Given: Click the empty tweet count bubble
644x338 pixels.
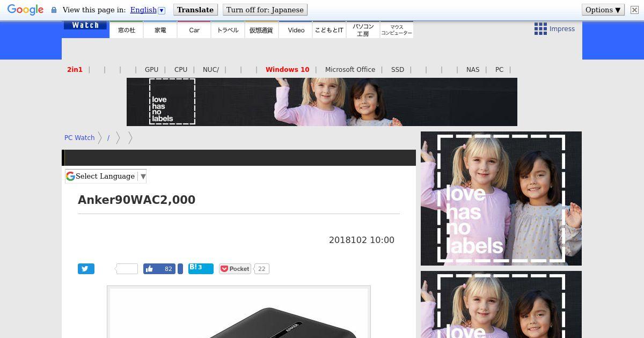Looking at the screenshot, I should pos(127,269).
